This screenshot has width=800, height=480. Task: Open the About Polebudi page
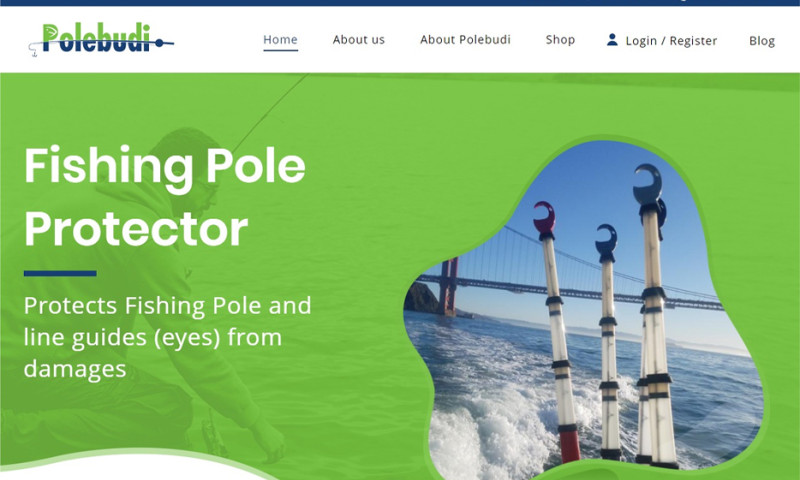[465, 40]
